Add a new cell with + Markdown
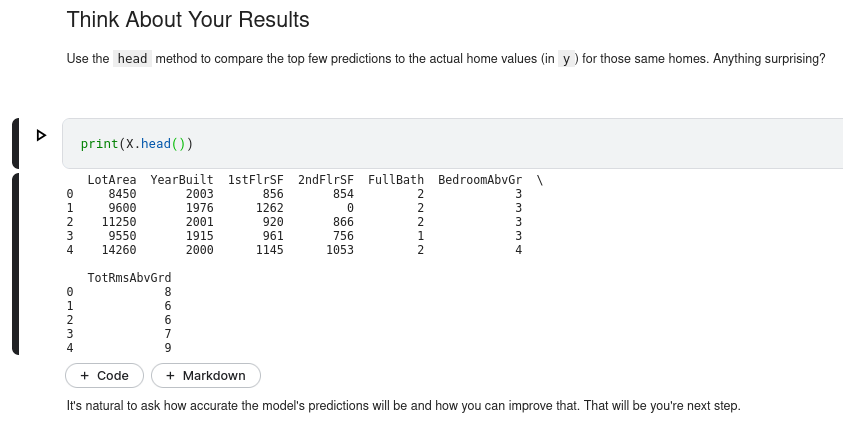Image resolution: width=843 pixels, height=423 pixels. [206, 375]
